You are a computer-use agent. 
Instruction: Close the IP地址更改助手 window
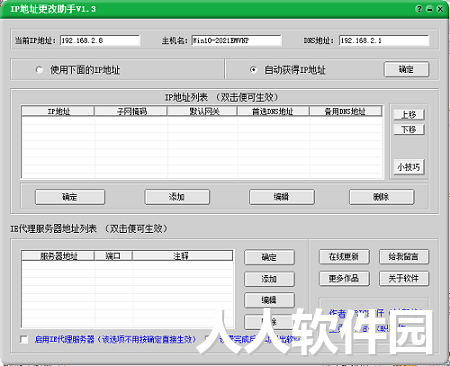[x=440, y=9]
